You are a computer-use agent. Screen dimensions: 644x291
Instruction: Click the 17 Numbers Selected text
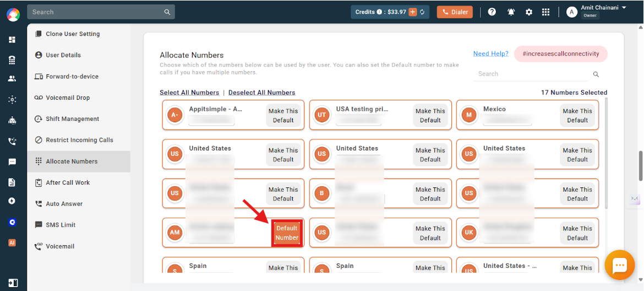click(574, 93)
